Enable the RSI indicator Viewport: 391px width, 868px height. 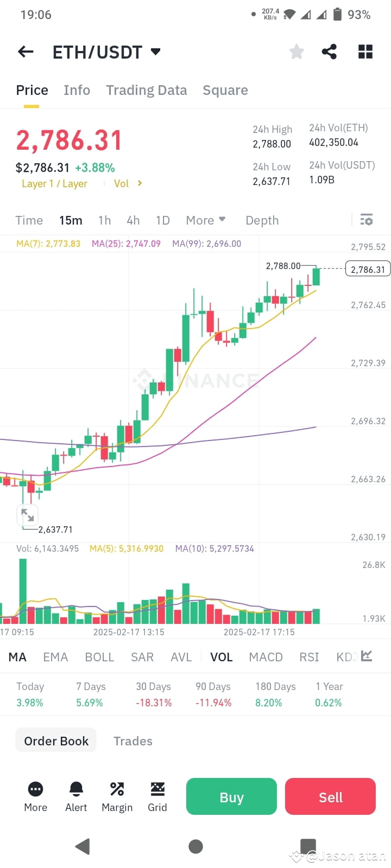(x=308, y=657)
